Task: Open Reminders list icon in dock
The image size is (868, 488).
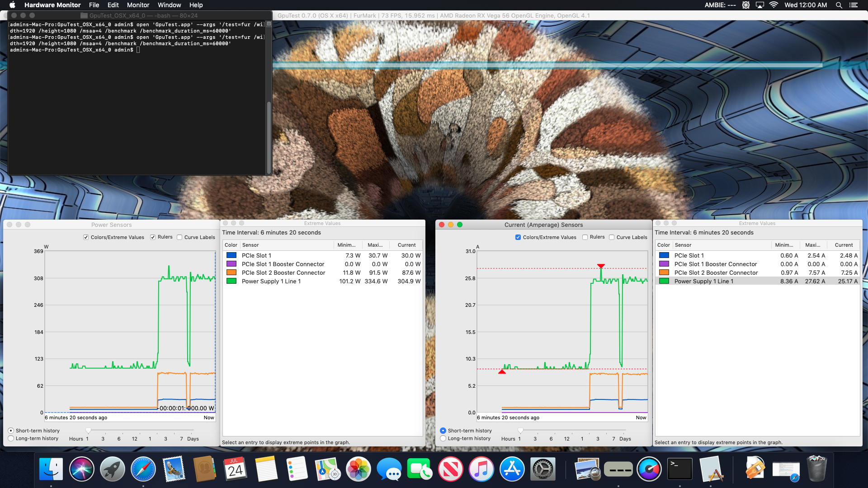Action: [x=297, y=469]
